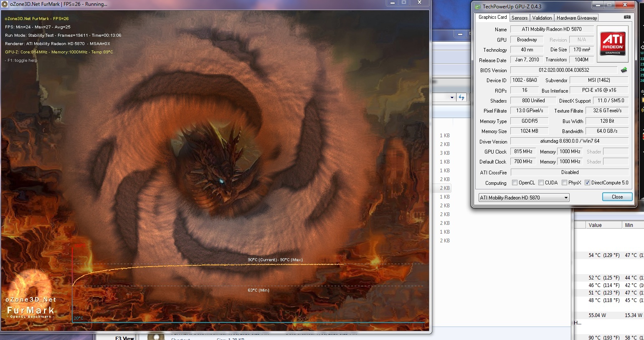
Task: Enable the PhysX checkbox
Action: [564, 183]
